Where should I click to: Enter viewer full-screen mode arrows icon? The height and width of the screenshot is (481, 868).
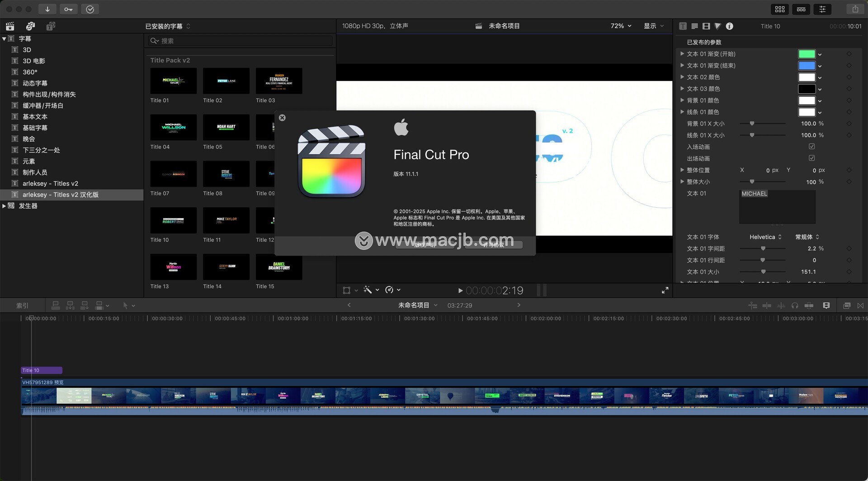(665, 291)
